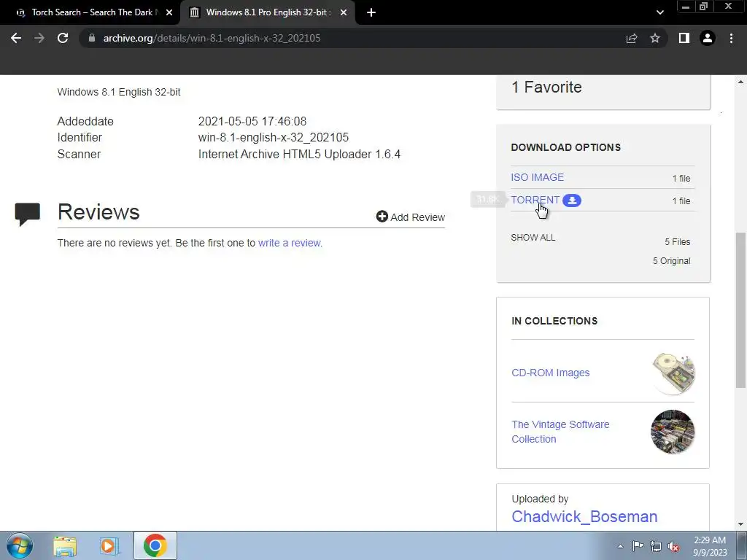
Task: Click the browser forward arrow
Action: coord(39,38)
